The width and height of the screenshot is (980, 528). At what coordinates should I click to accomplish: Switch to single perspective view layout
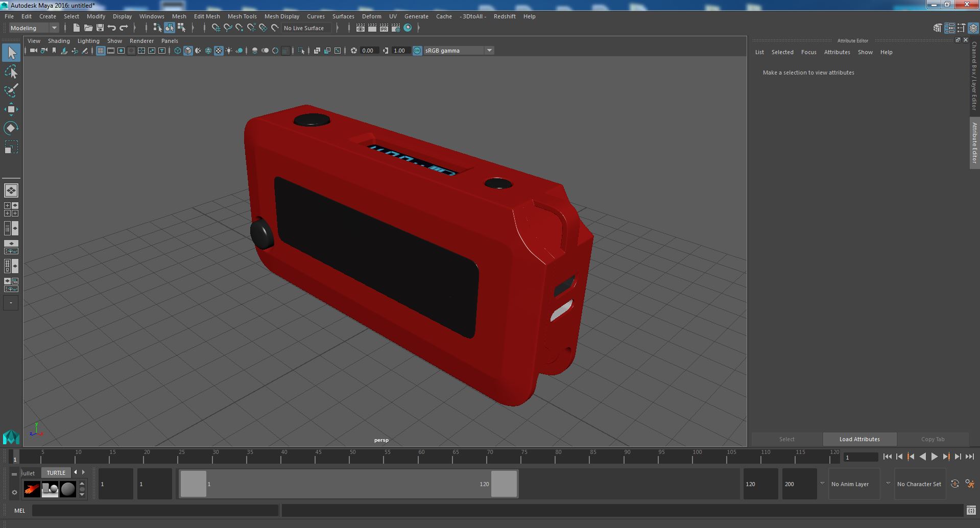coord(11,190)
